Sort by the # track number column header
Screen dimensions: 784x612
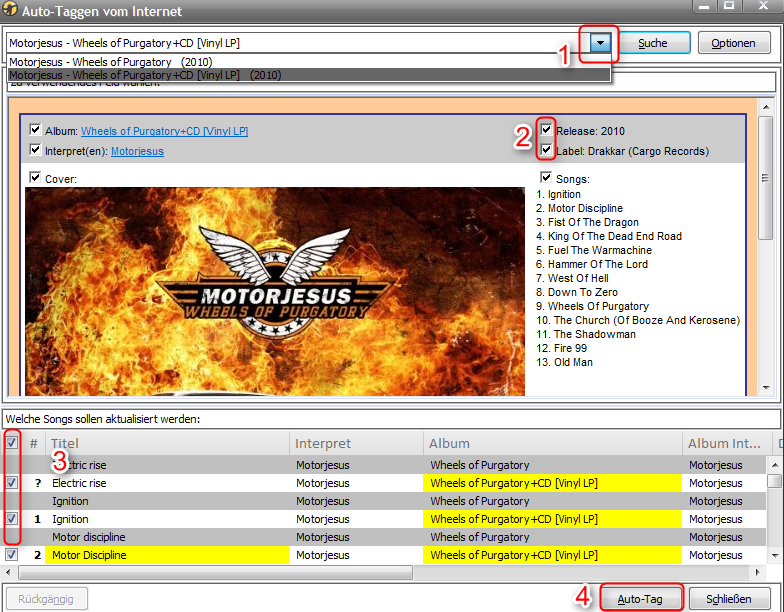(34, 443)
